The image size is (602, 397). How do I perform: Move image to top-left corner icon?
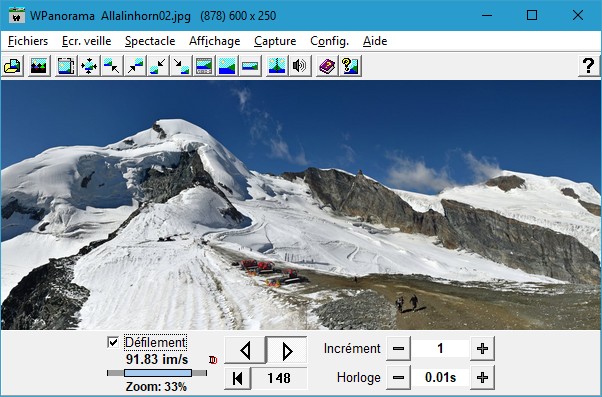tap(112, 66)
